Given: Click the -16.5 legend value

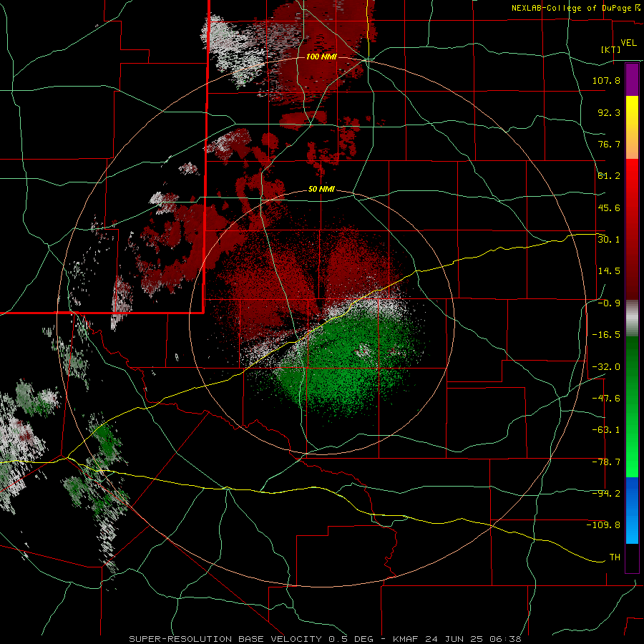Looking at the screenshot, I should [x=606, y=335].
